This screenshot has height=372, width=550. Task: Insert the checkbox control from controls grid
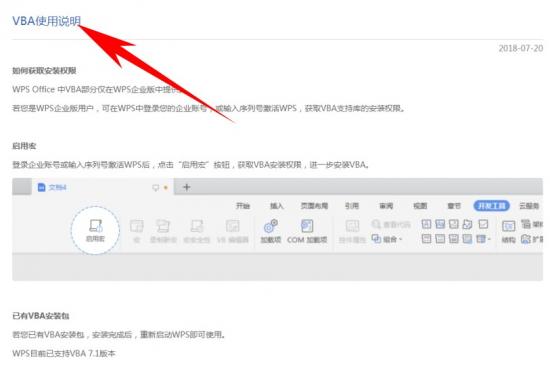click(x=483, y=224)
